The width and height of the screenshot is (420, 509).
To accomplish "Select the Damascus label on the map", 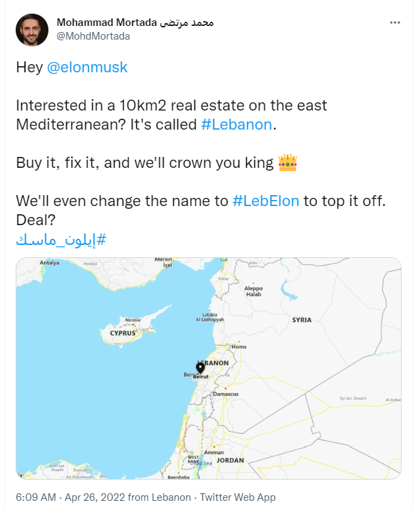I will coord(225,394).
